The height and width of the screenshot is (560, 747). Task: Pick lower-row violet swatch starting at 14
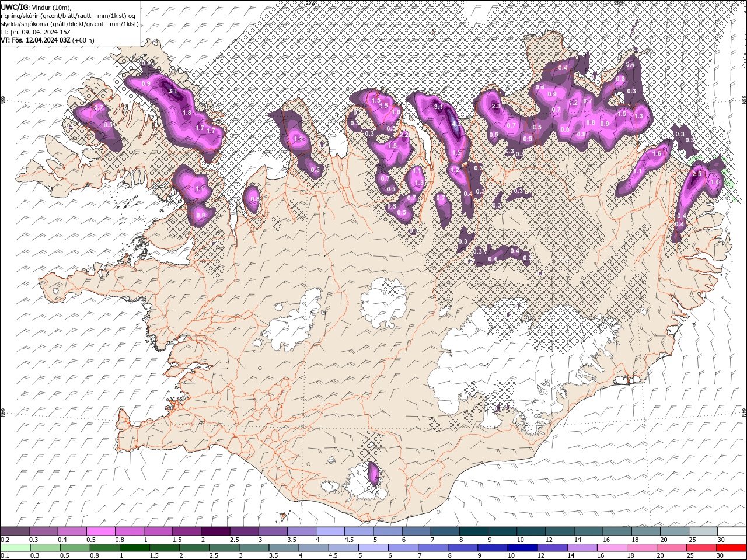(x=582, y=548)
